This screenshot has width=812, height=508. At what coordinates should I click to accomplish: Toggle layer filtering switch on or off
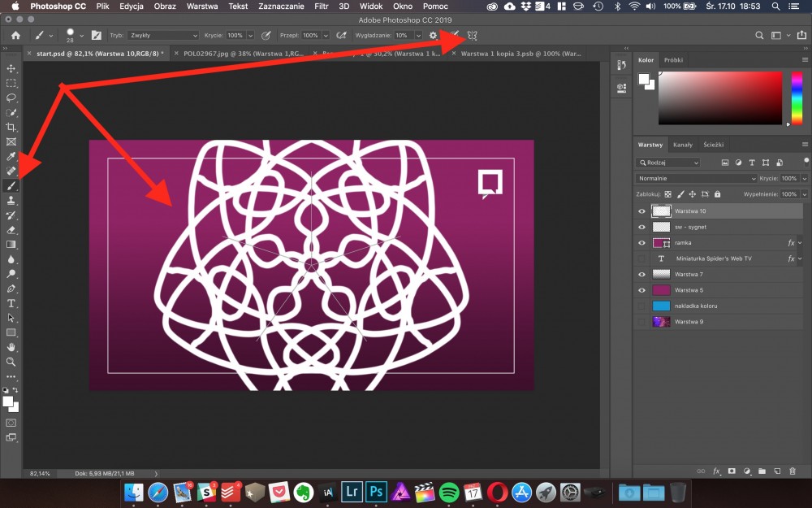pos(806,162)
